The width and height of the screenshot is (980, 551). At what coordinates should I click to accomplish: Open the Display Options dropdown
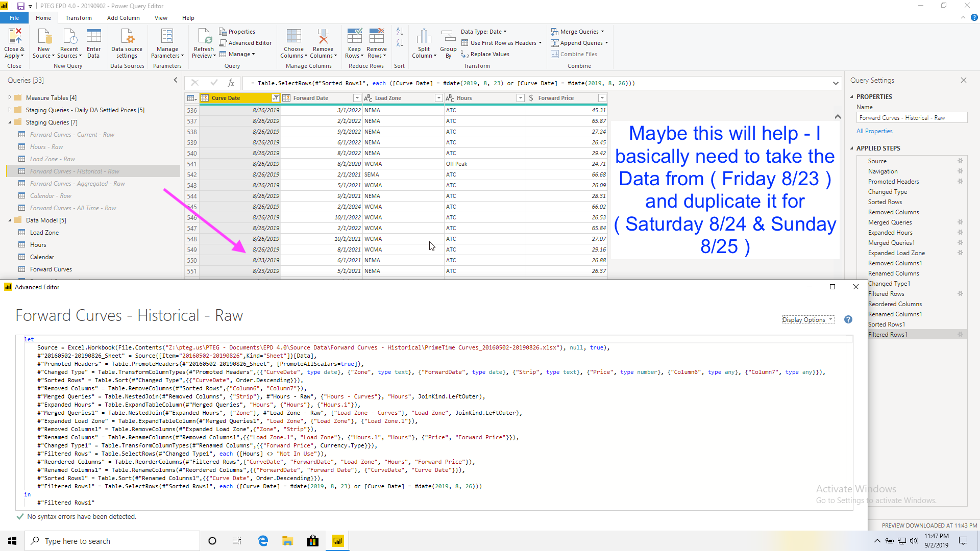pos(808,320)
